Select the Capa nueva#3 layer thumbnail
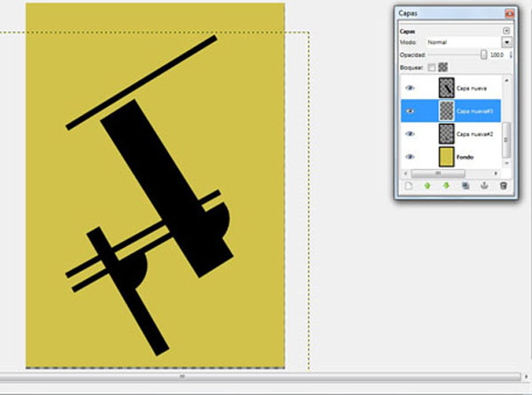 [x=446, y=111]
